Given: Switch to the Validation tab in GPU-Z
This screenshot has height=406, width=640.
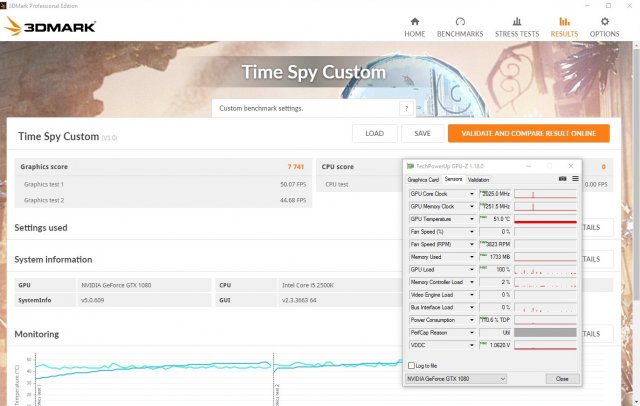Looking at the screenshot, I should pos(478,179).
